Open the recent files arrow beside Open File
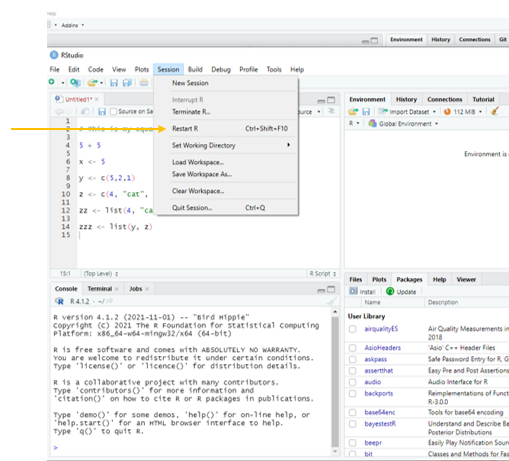The height and width of the screenshot is (461, 509). 101,82
